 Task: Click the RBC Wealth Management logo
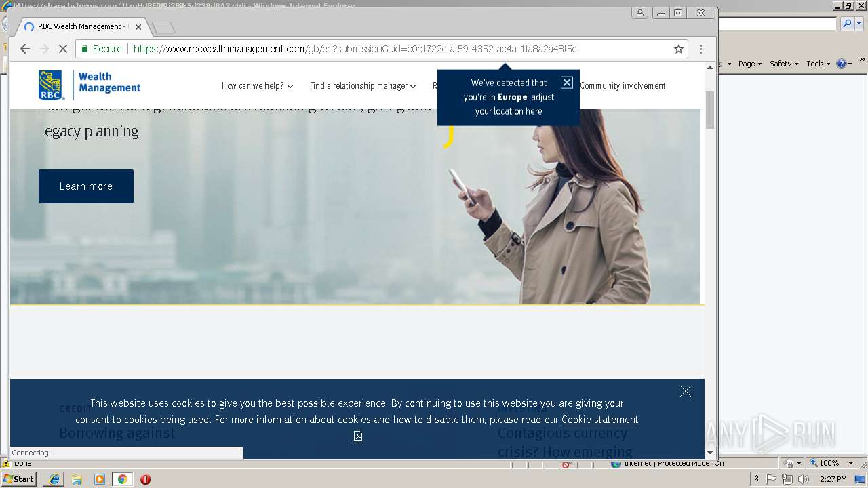(89, 85)
